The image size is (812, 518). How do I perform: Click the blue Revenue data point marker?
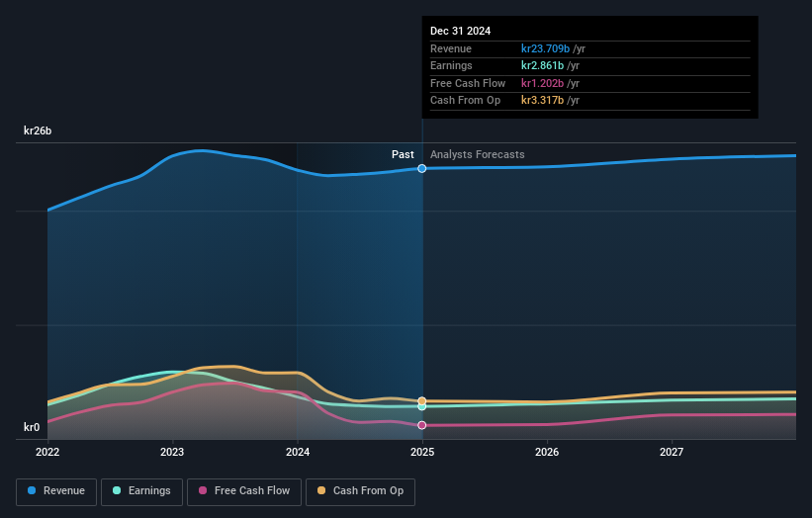422,168
